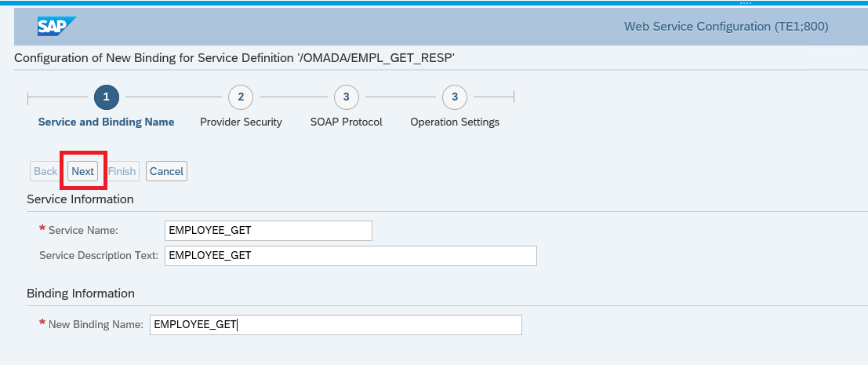Focus the New Binding Name field
Image resolution: width=868 pixels, height=365 pixels.
[x=336, y=325]
